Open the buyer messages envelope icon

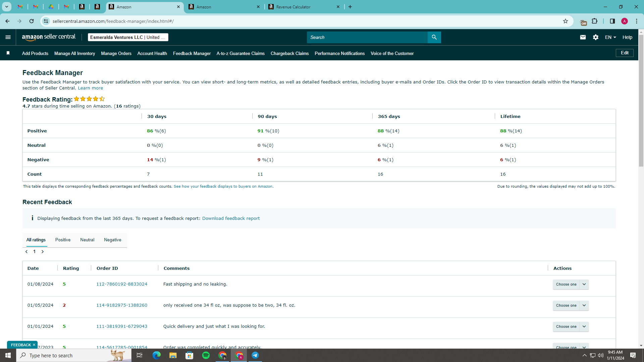(x=583, y=37)
